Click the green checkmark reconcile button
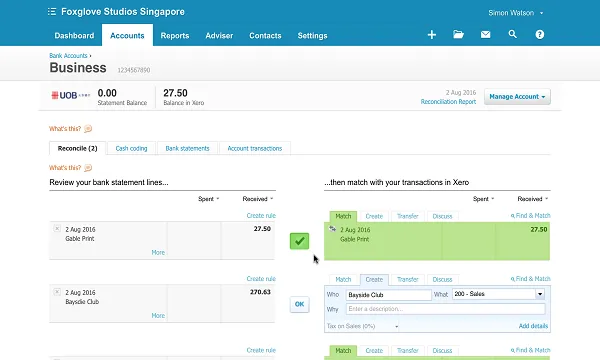 coord(299,241)
